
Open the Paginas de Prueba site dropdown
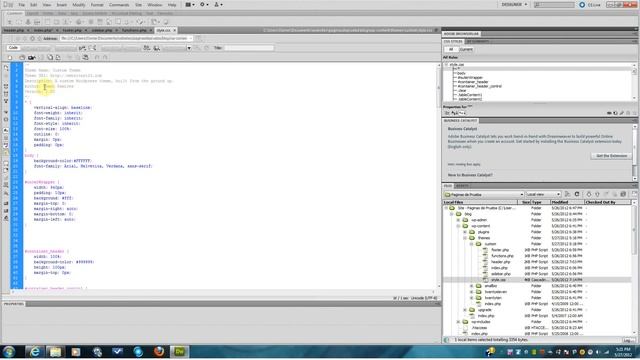[x=484, y=195]
